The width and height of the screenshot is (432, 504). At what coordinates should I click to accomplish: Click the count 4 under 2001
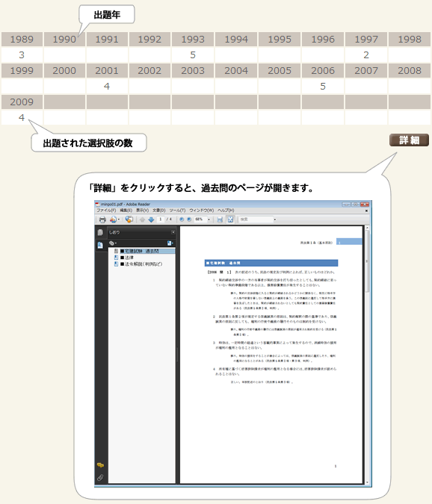107,86
